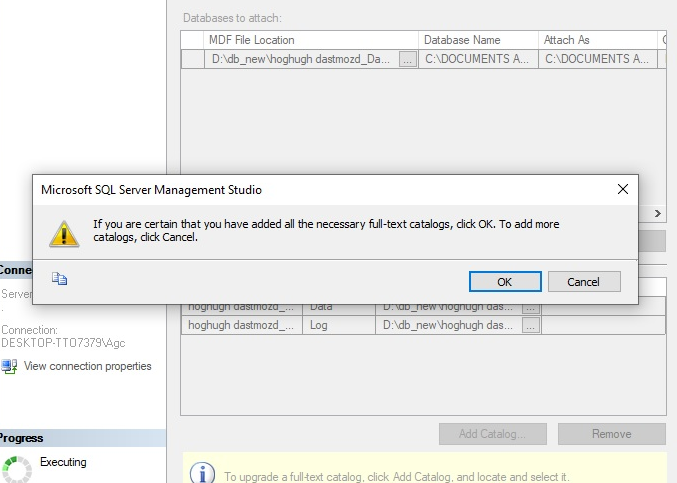
Task: Cancel the full-text catalogs dialog
Action: click(584, 282)
